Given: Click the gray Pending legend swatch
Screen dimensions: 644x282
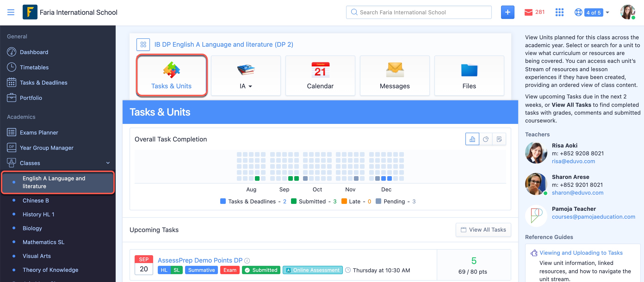Looking at the screenshot, I should click(x=378, y=201).
